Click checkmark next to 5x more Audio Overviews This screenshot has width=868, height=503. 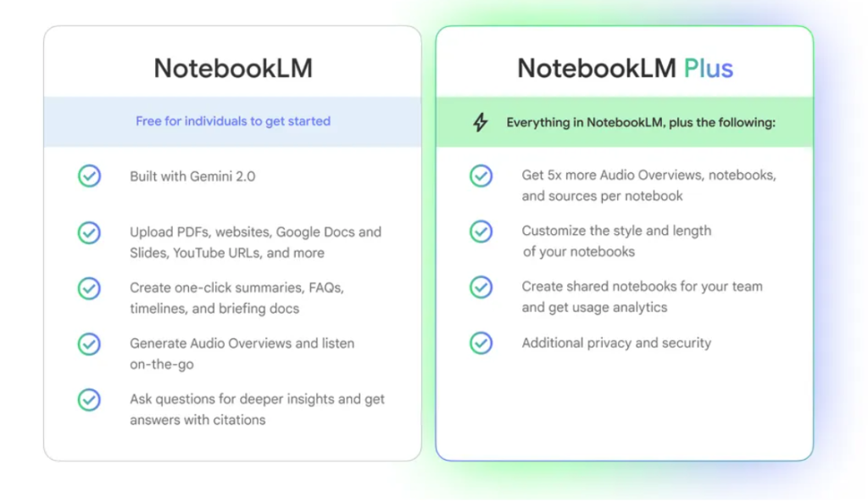pyautogui.click(x=481, y=176)
